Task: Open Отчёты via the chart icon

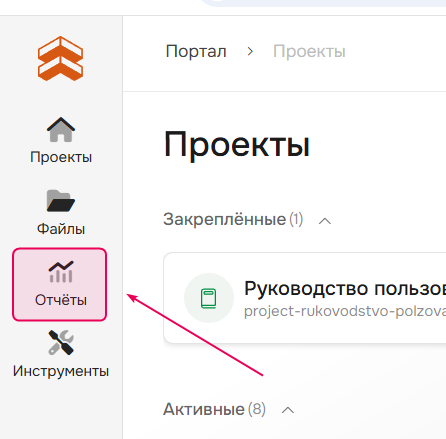Action: click(61, 272)
